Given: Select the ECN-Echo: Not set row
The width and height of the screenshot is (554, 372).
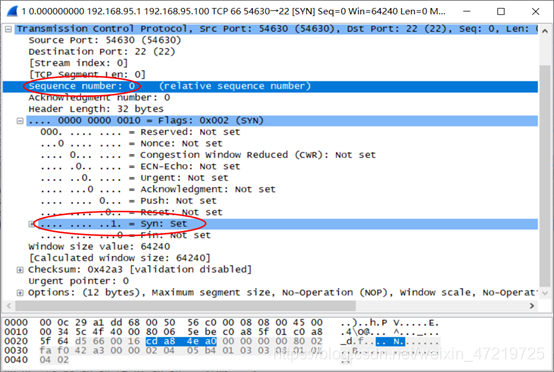Looking at the screenshot, I should coord(140,166).
